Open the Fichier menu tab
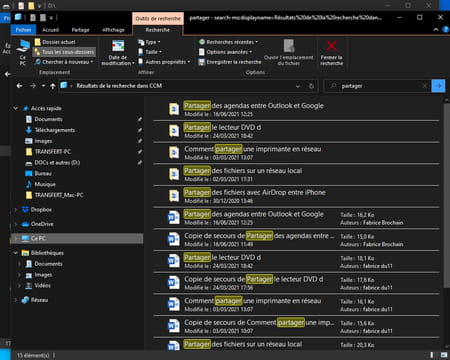Screen dimensions: 450x360 tap(23, 30)
